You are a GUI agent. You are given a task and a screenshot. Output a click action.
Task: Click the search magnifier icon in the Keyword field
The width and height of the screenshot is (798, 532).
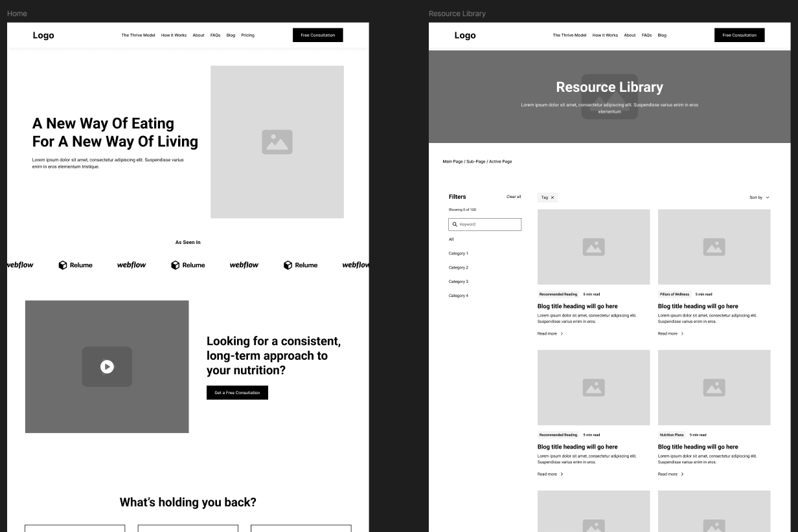tap(455, 225)
